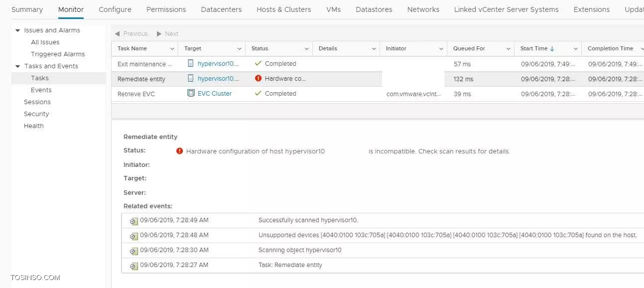Image resolution: width=644 pixels, height=288 pixels.
Task: Click event icon for 7:28:49 AM entry
Action: click(133, 221)
